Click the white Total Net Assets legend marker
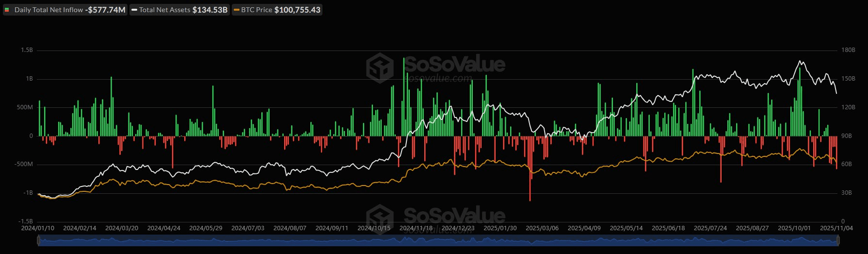The image size is (868, 254). [x=134, y=10]
